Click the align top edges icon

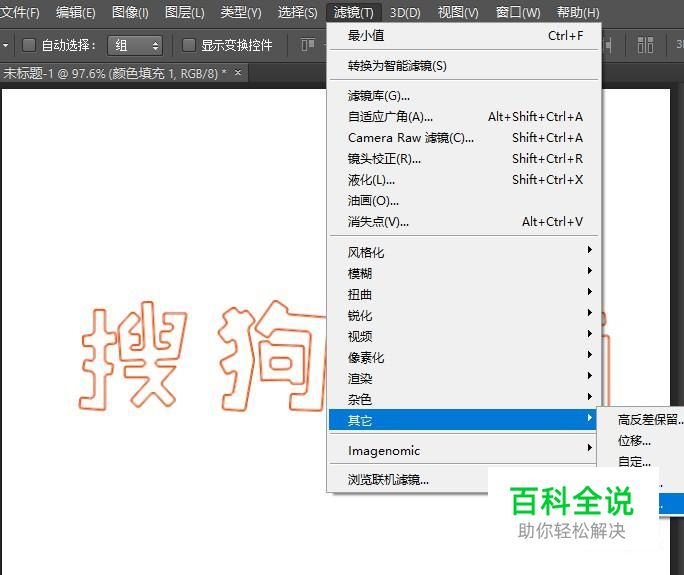308,45
